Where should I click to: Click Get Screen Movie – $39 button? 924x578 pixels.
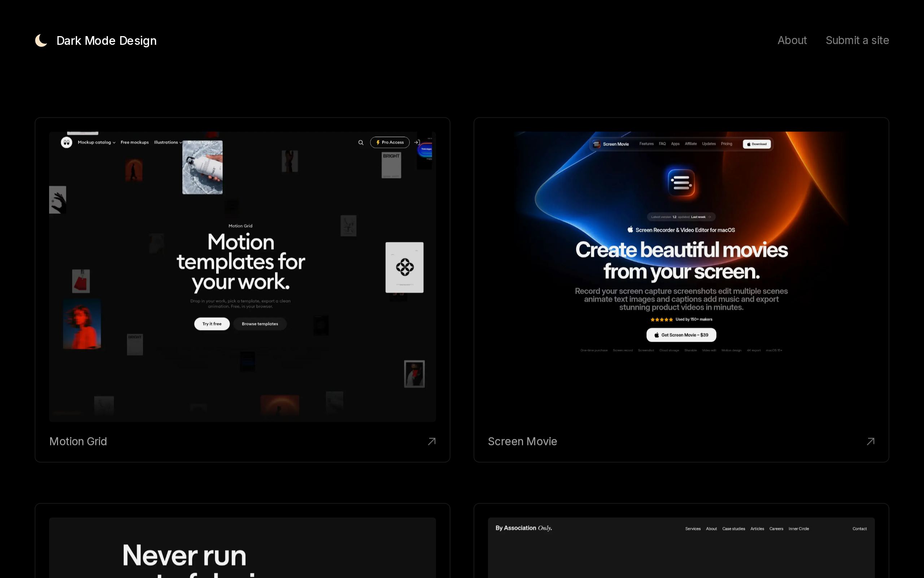coord(681,335)
